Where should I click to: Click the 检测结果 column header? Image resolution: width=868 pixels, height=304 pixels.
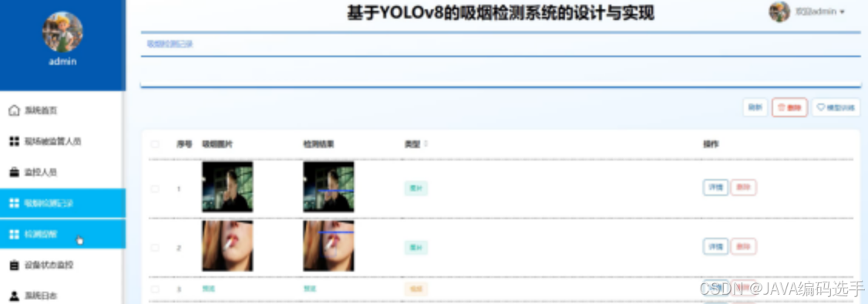coord(318,144)
